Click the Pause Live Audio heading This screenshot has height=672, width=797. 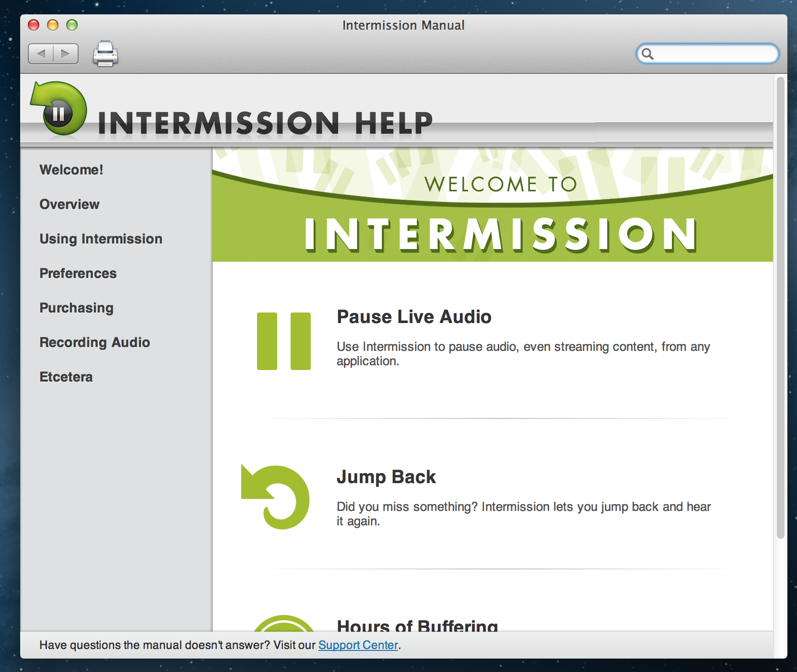[414, 317]
